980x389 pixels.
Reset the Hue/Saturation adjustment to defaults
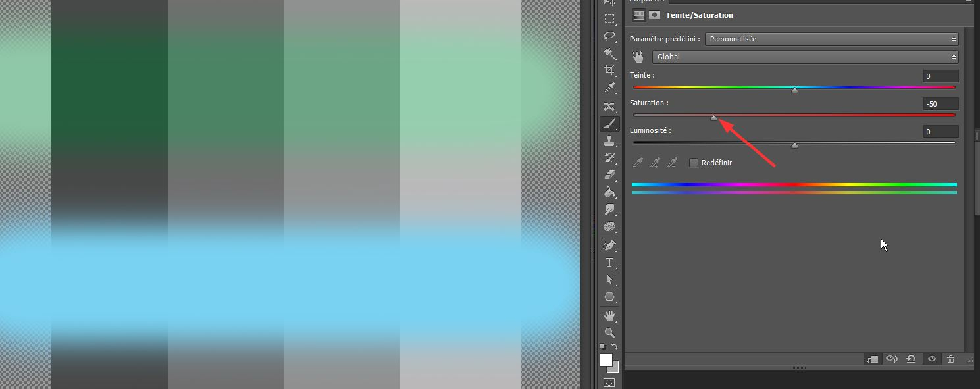click(911, 359)
